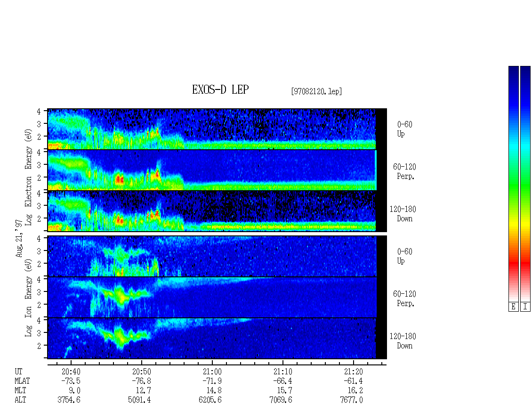Click the MLAT value -66.4
The width and height of the screenshot is (532, 412).
pyautogui.click(x=282, y=381)
